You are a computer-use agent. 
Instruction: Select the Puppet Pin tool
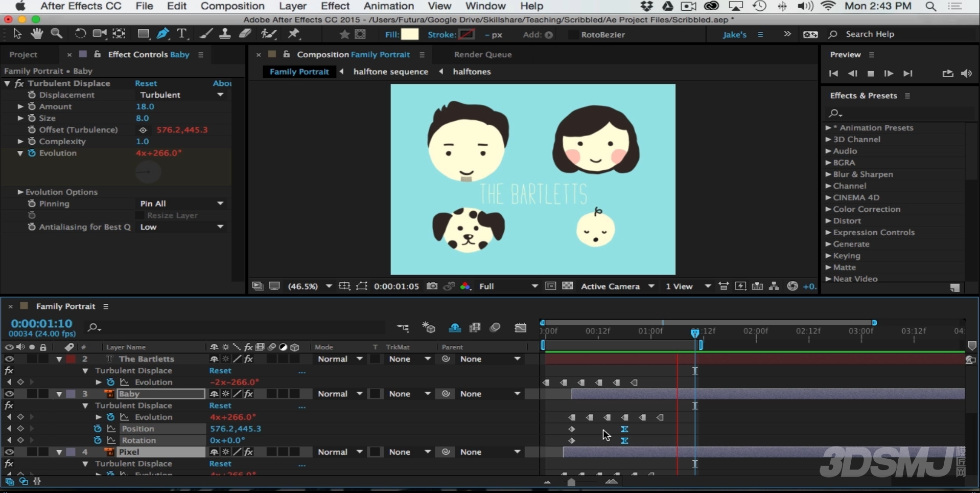(293, 34)
